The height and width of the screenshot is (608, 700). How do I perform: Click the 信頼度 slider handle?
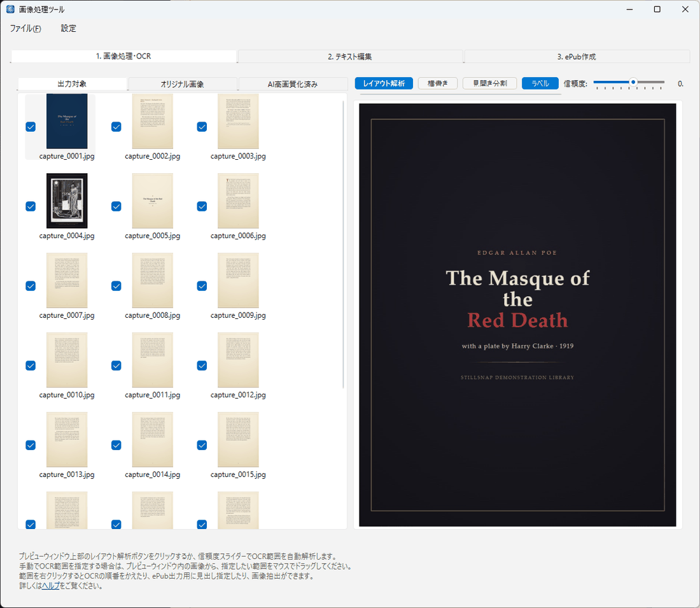click(633, 82)
